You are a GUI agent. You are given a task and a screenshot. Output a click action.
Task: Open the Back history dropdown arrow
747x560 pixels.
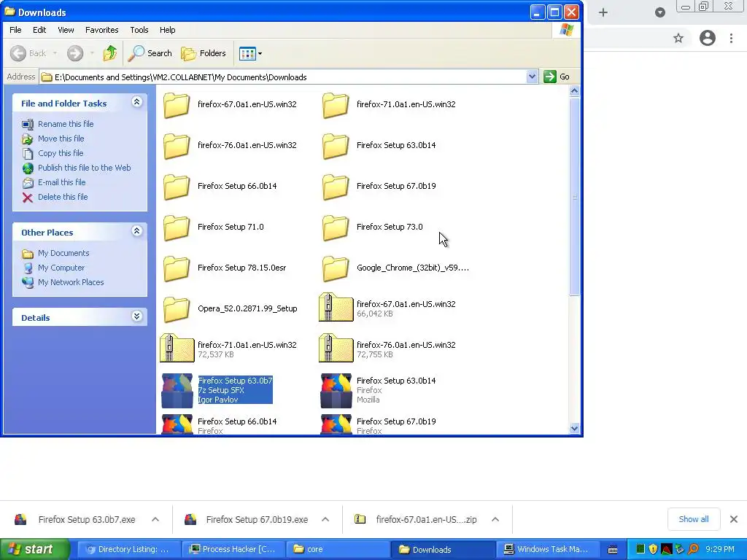pyautogui.click(x=55, y=53)
